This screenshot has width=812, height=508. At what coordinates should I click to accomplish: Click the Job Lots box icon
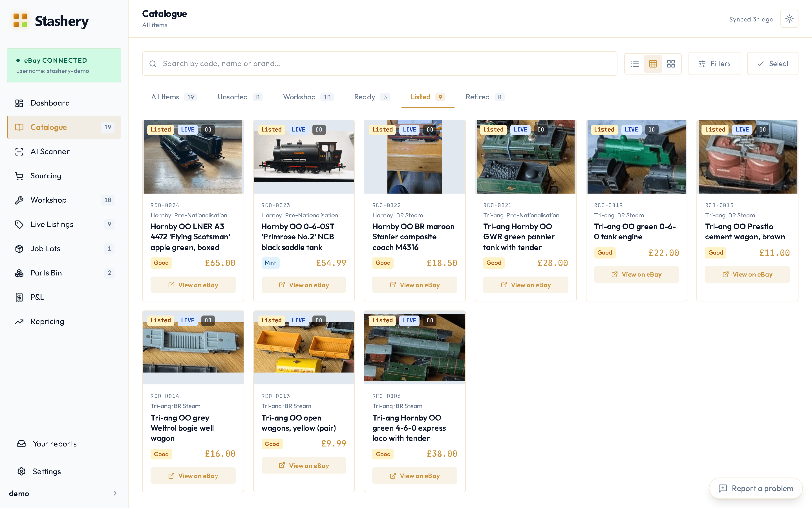(19, 249)
